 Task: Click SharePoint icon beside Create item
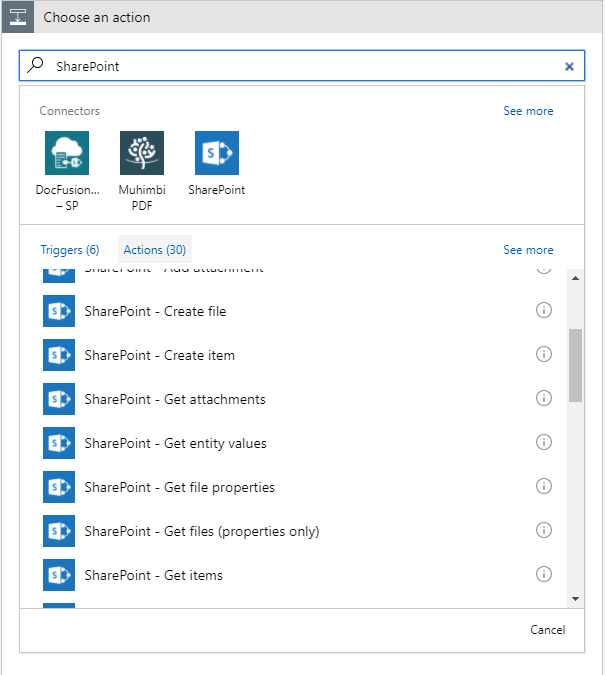pyautogui.click(x=59, y=355)
